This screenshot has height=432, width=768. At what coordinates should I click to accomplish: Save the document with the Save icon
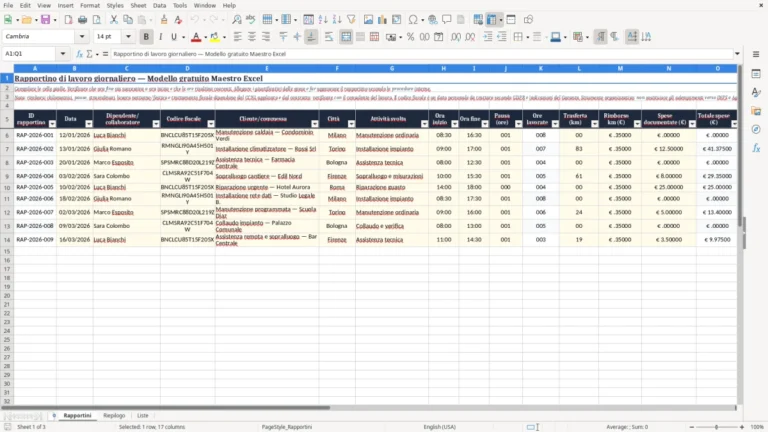click(46, 20)
